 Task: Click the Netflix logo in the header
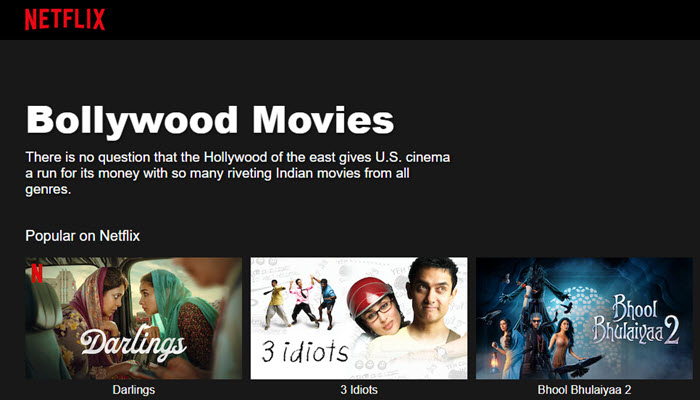pyautogui.click(x=65, y=19)
